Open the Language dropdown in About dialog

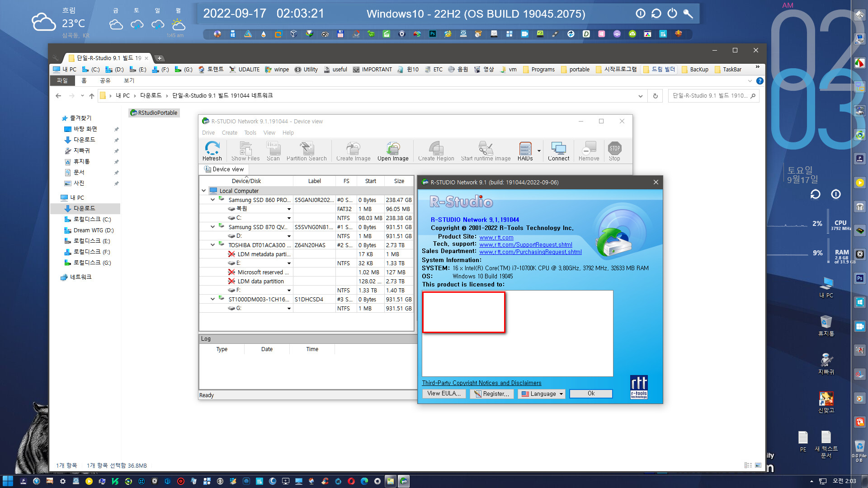(x=541, y=394)
